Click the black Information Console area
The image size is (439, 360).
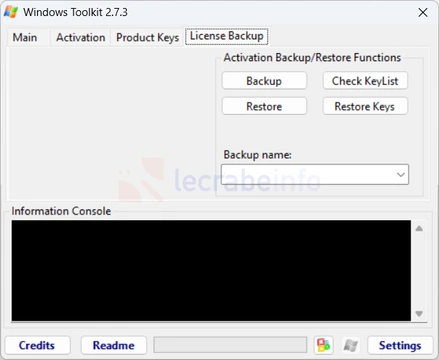point(211,270)
